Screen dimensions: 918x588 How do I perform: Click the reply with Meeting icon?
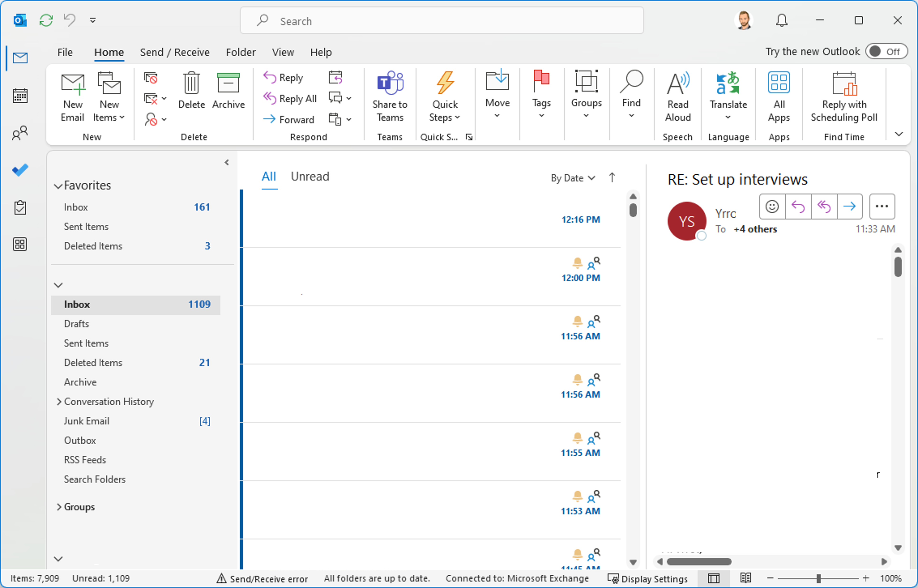[335, 77]
